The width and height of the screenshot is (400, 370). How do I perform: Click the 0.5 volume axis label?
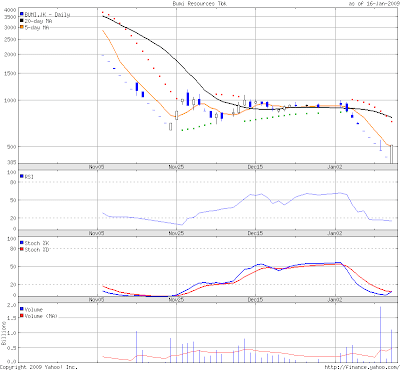(11, 348)
